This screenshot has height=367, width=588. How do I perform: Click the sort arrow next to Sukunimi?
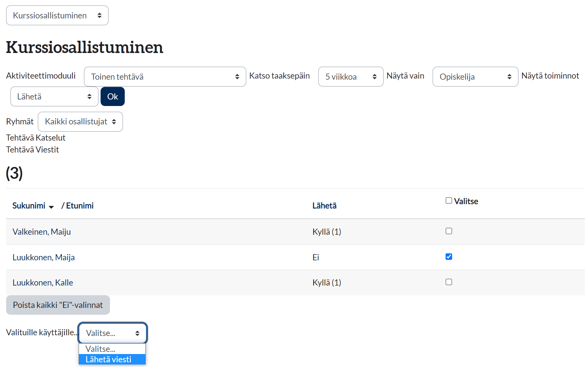(x=51, y=207)
